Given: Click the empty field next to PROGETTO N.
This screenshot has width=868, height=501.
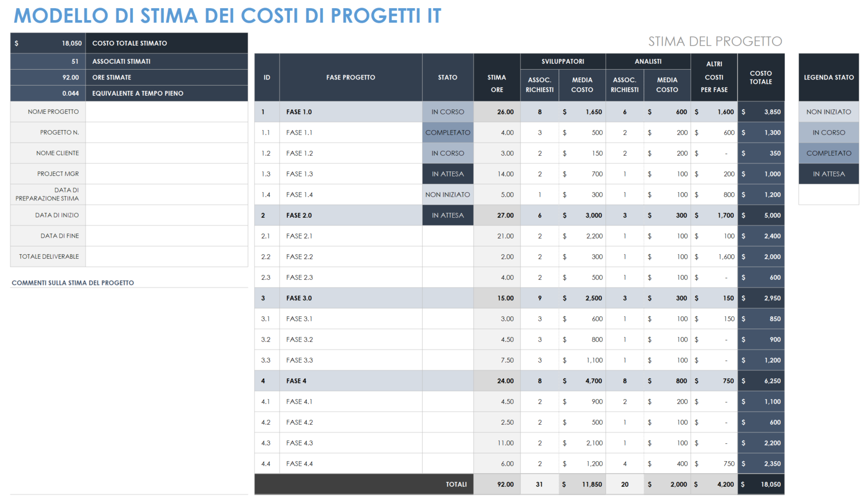Looking at the screenshot, I should [x=167, y=132].
